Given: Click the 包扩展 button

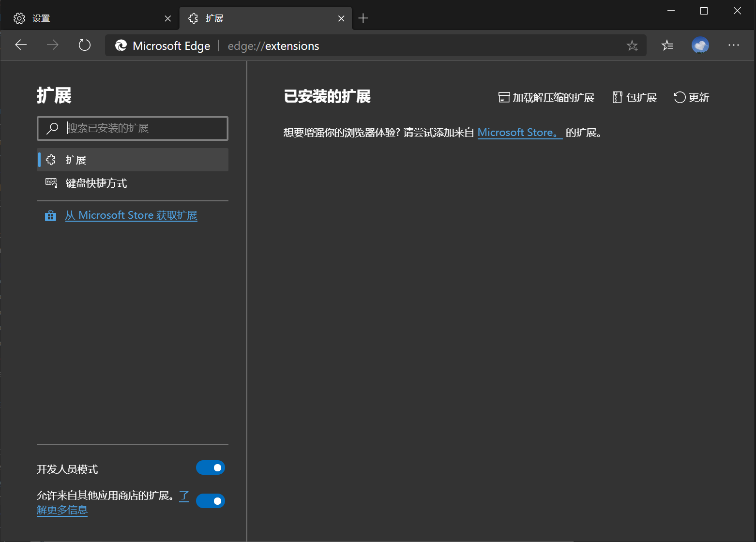Looking at the screenshot, I should [635, 98].
